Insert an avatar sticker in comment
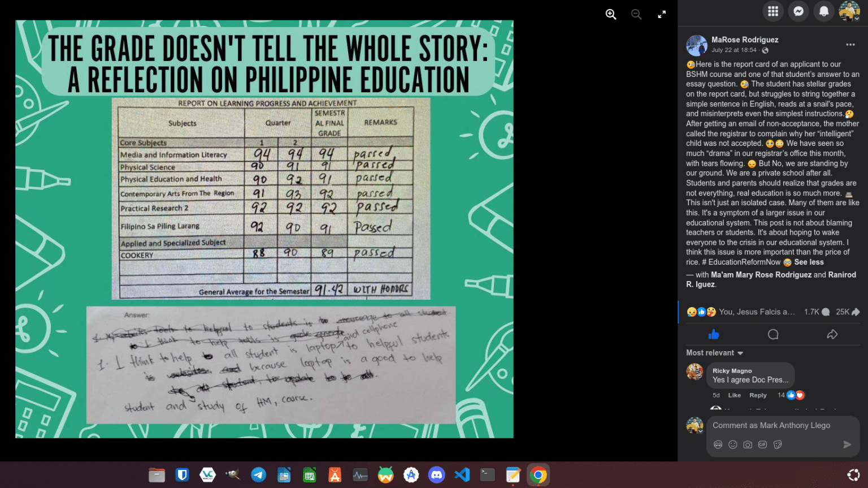 click(718, 444)
